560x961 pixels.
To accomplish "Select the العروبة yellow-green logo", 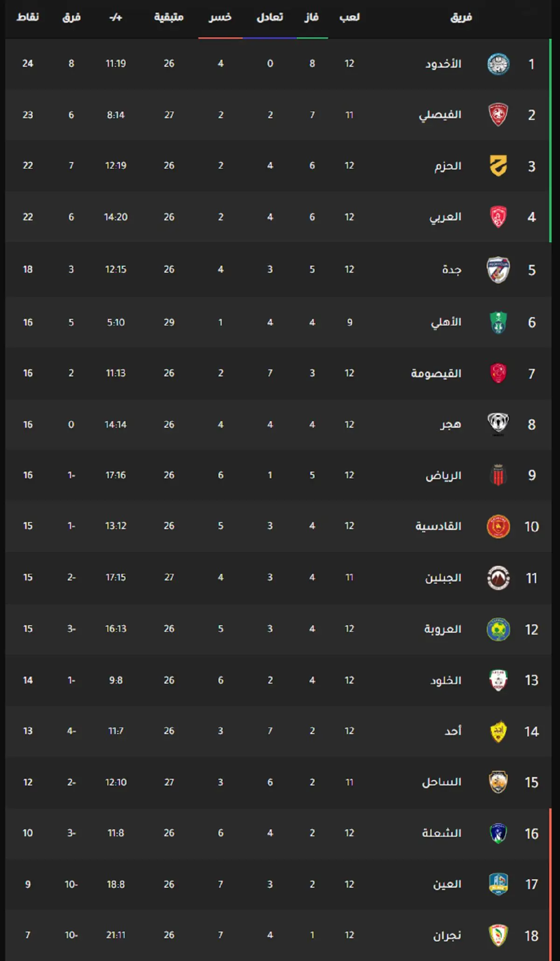I will 498,629.
